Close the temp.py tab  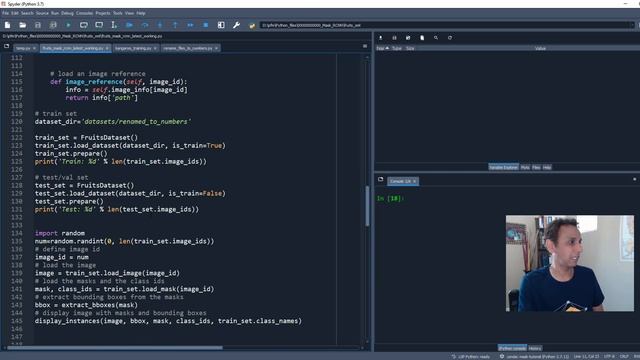pyautogui.click(x=34, y=48)
